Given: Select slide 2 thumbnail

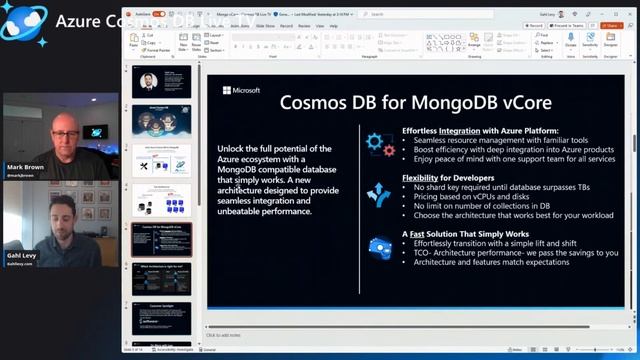Looking at the screenshot, I should [x=161, y=121].
